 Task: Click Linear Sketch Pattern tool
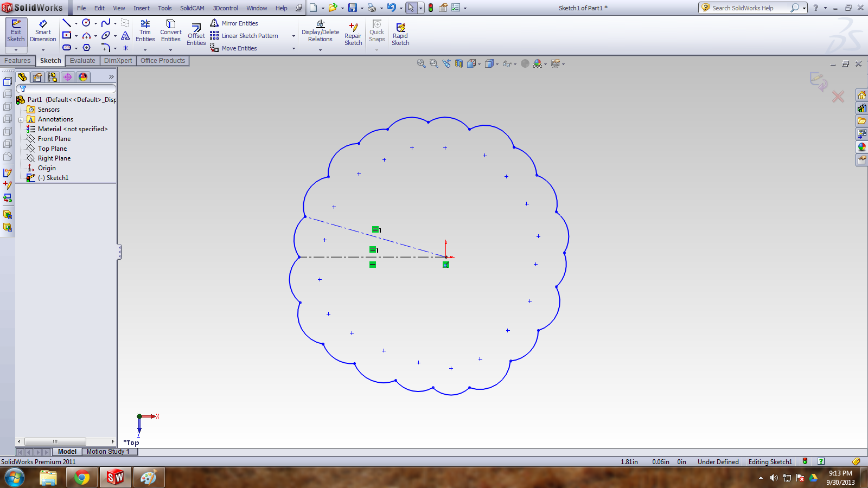pyautogui.click(x=244, y=36)
